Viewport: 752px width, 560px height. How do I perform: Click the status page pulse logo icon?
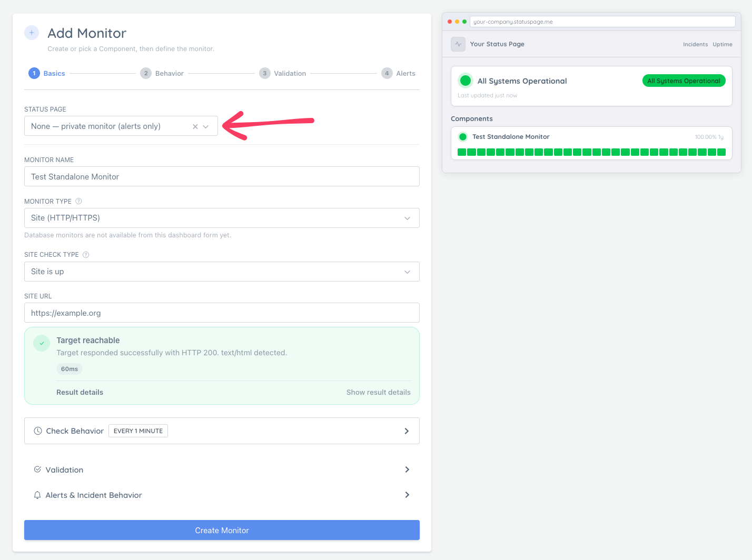(x=458, y=44)
